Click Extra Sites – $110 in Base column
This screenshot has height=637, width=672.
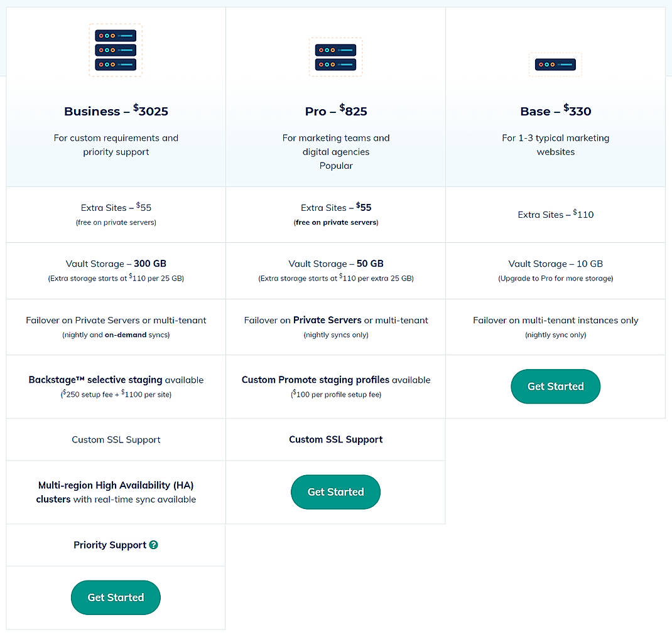click(x=555, y=214)
